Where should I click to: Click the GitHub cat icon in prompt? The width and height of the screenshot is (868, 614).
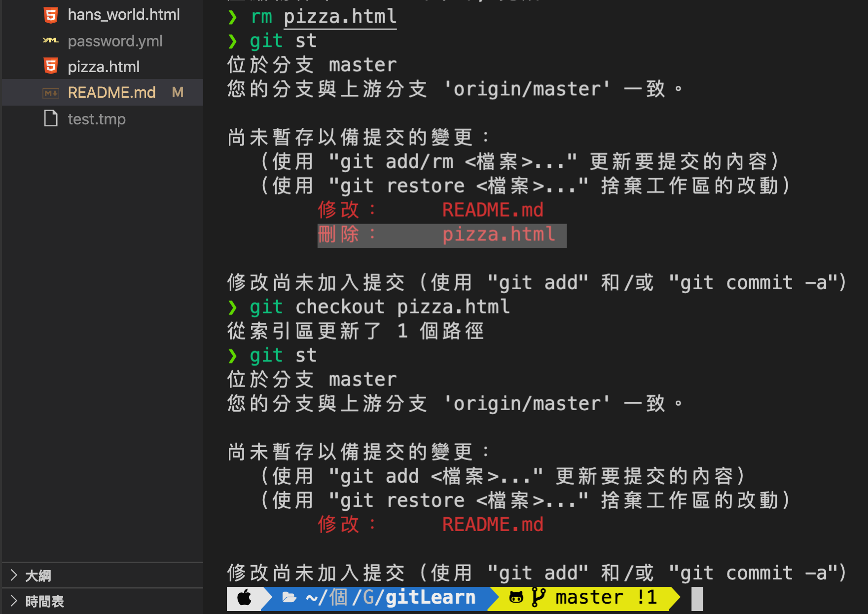(516, 598)
